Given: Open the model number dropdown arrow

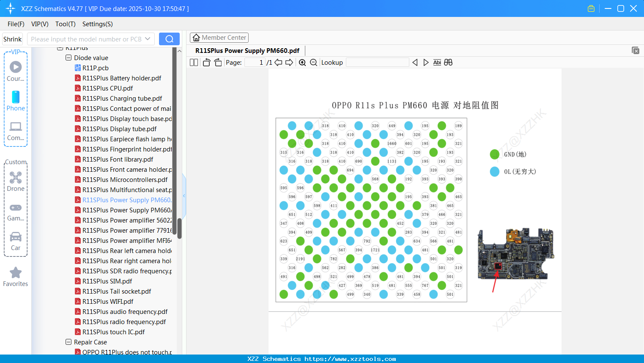Looking at the screenshot, I should pos(148,39).
